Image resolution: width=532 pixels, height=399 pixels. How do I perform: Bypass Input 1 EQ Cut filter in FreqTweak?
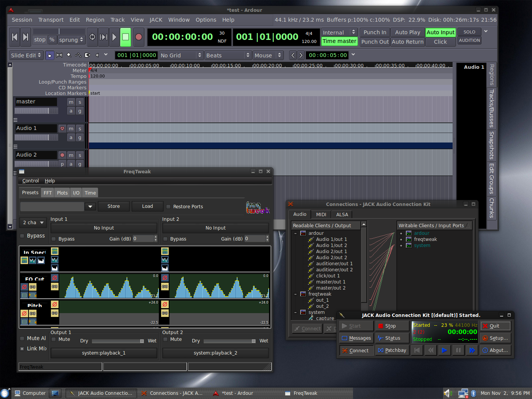(x=55, y=278)
